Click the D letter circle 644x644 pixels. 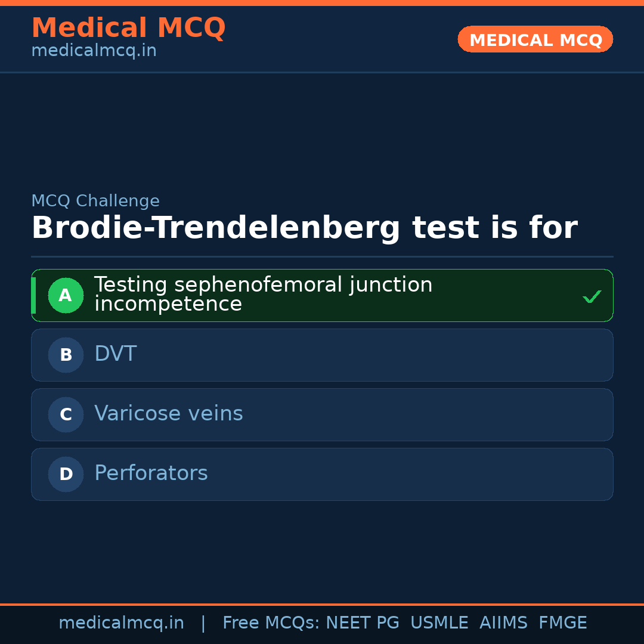click(66, 474)
